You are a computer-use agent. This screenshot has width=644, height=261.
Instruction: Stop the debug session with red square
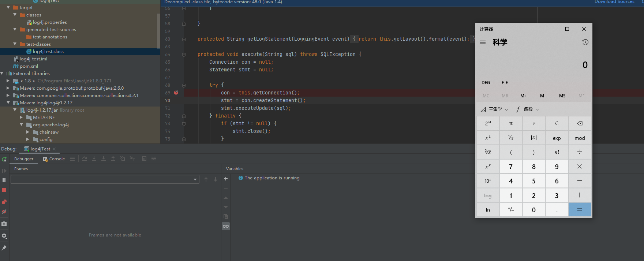(4, 190)
